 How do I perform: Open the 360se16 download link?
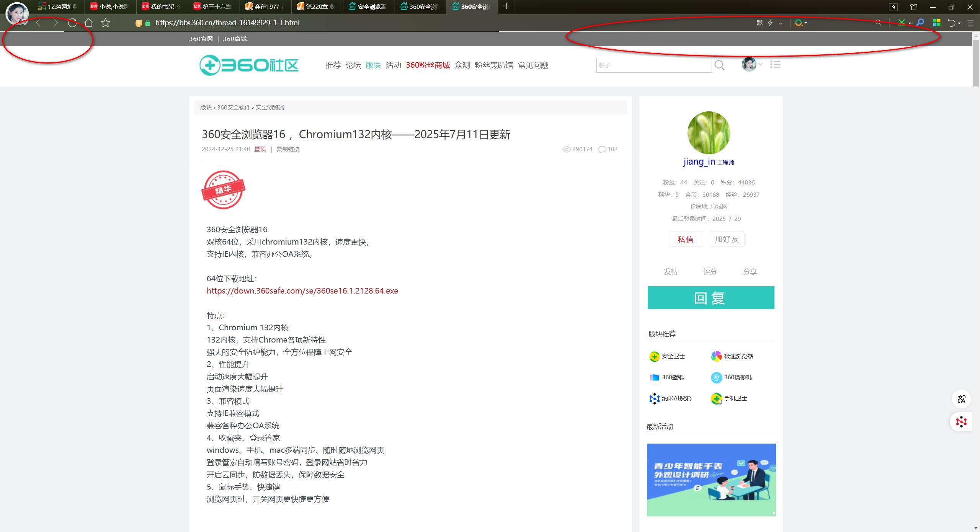(x=302, y=291)
